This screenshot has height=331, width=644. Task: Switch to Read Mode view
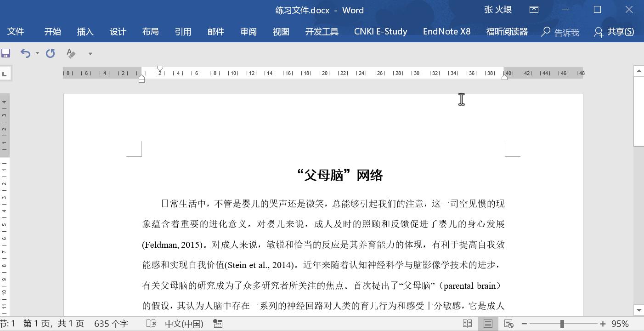click(467, 324)
